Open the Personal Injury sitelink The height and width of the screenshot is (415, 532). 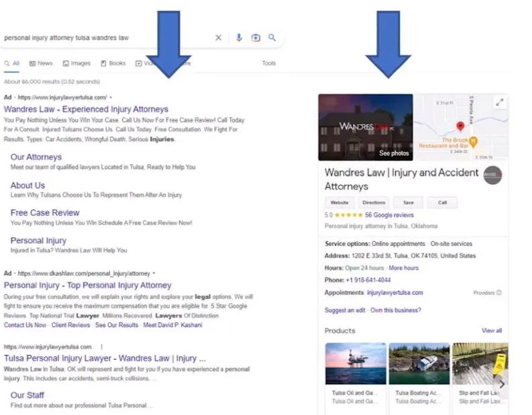(38, 241)
